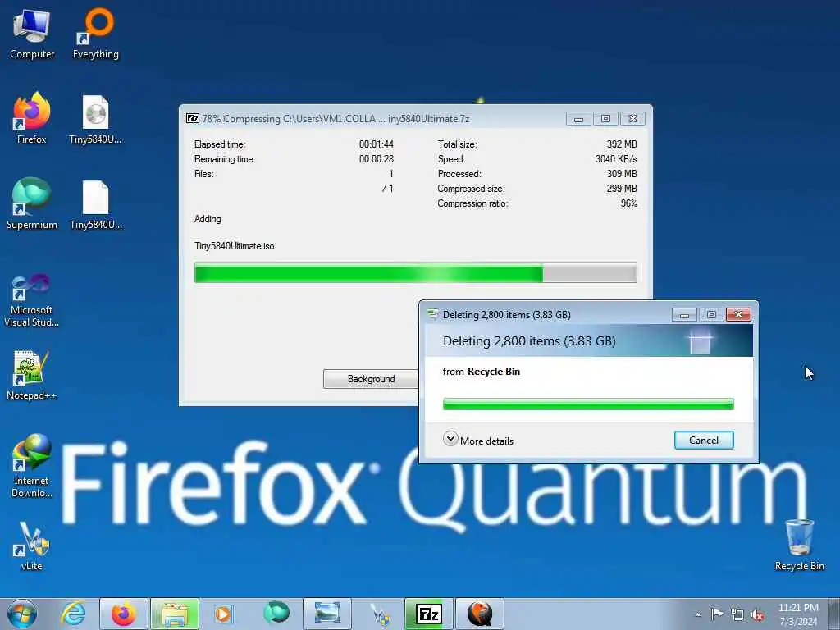
Task: Close the Deleting items dialog
Action: pos(738,314)
